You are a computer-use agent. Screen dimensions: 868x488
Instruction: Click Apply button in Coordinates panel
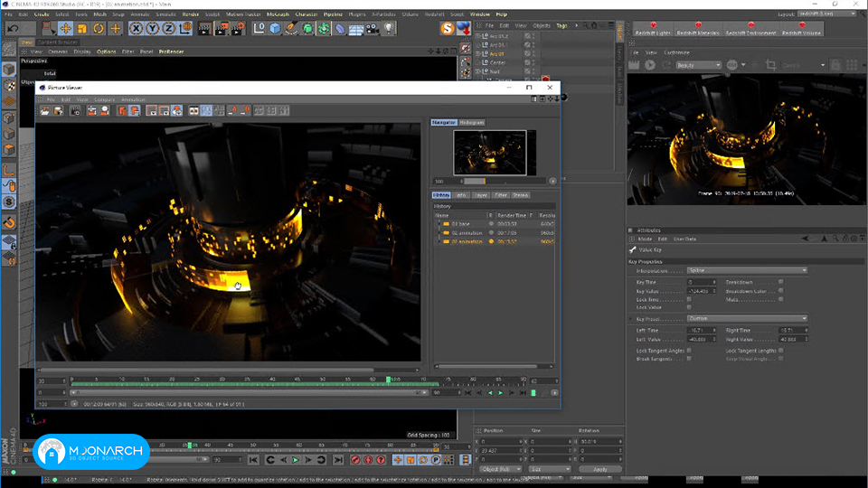click(x=600, y=469)
